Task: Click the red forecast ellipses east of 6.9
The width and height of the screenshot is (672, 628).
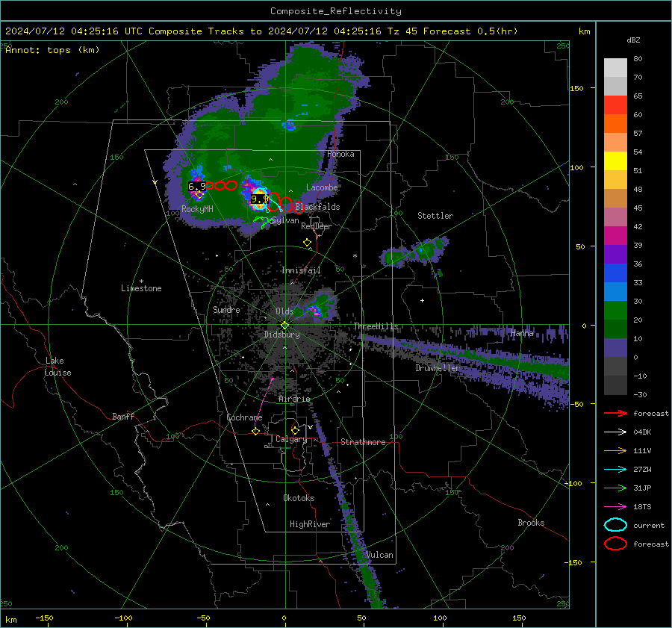Action: click(222, 186)
